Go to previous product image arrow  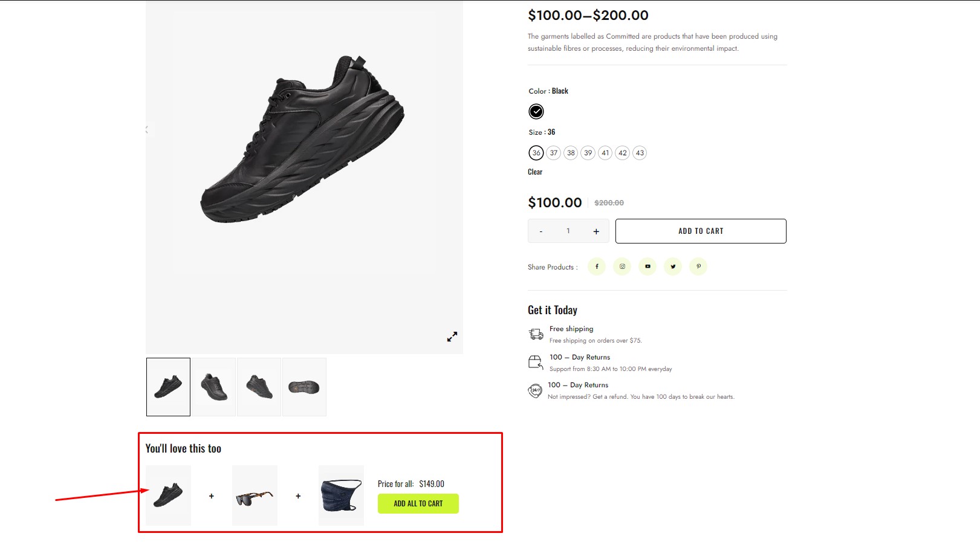tap(147, 130)
